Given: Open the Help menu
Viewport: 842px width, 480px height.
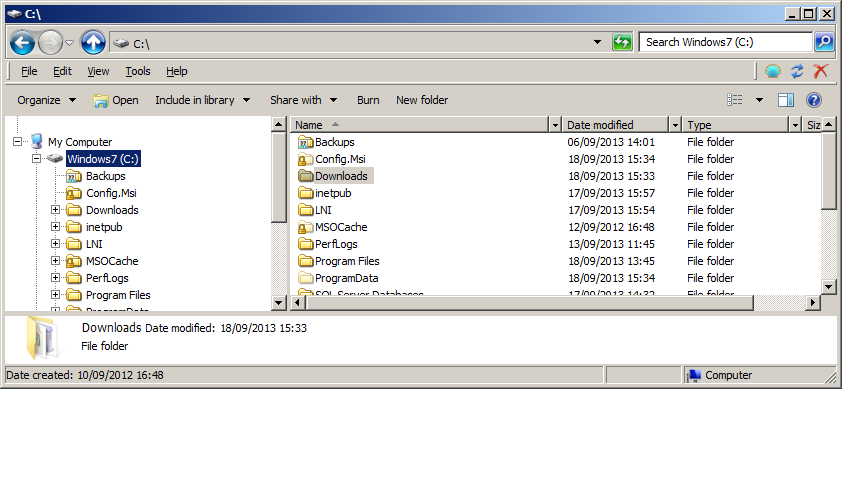Looking at the screenshot, I should (177, 71).
